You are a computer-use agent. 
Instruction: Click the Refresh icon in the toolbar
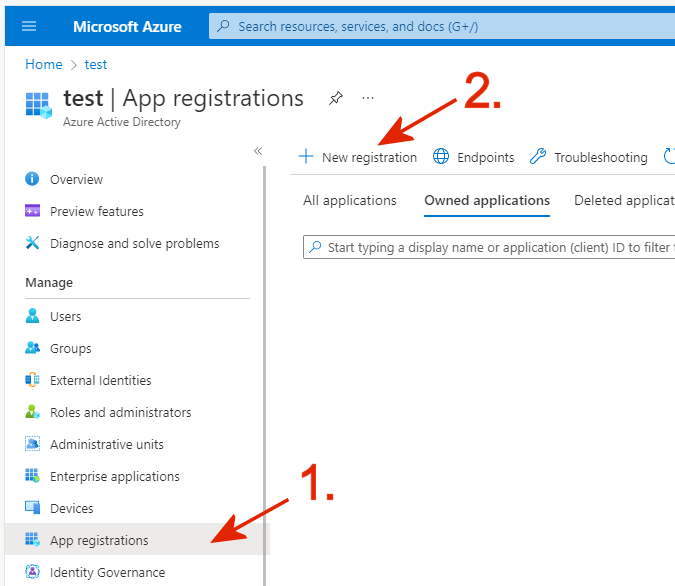pyautogui.click(x=669, y=156)
